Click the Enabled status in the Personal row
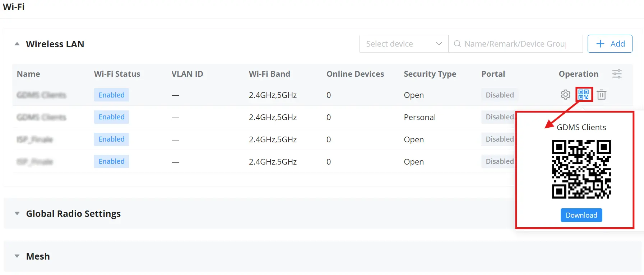Viewport: 644px width, 275px height. [x=111, y=117]
